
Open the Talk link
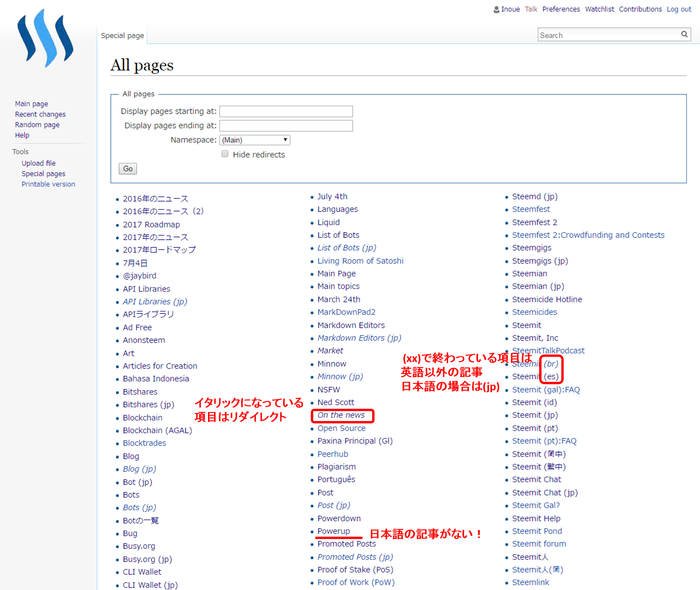click(x=531, y=9)
